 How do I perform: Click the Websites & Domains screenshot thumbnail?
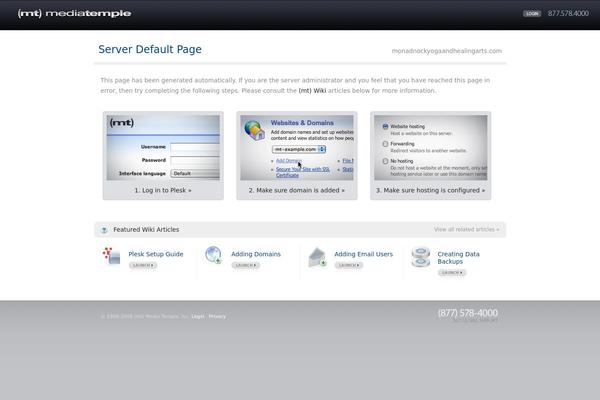(297, 147)
